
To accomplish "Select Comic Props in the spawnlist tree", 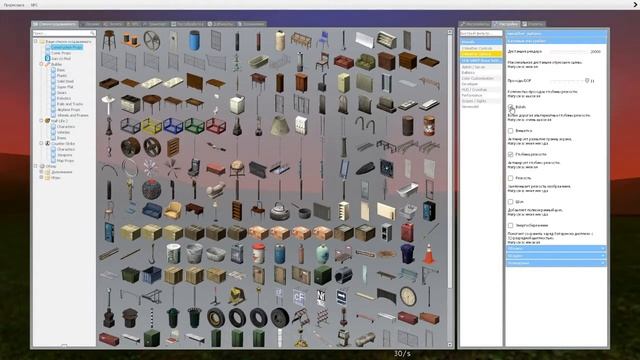I will (61, 53).
